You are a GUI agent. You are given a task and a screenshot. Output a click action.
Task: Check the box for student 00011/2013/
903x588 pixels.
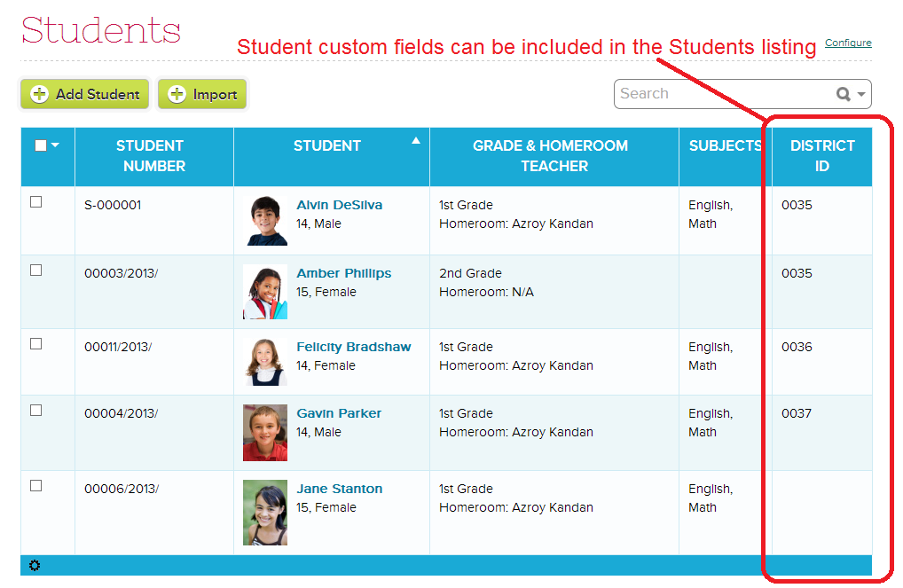pyautogui.click(x=36, y=344)
